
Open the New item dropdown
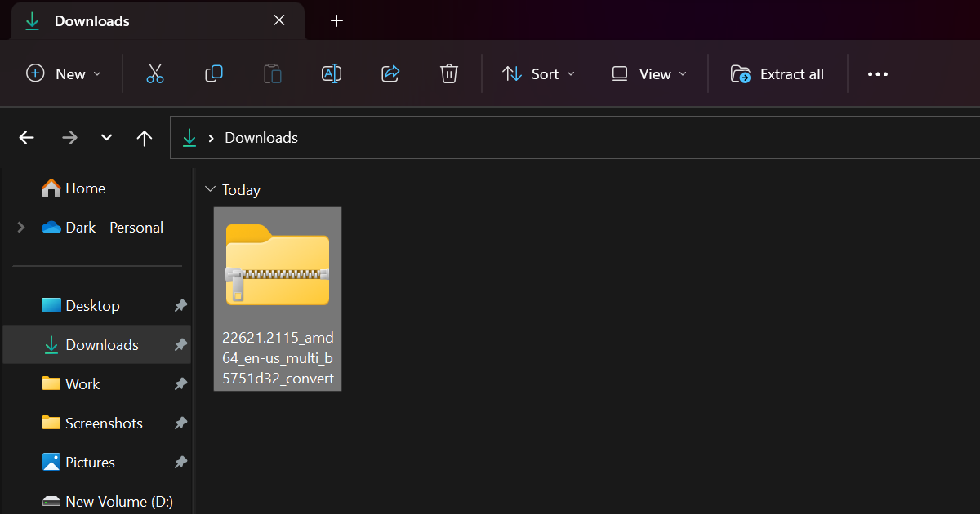[x=64, y=74]
